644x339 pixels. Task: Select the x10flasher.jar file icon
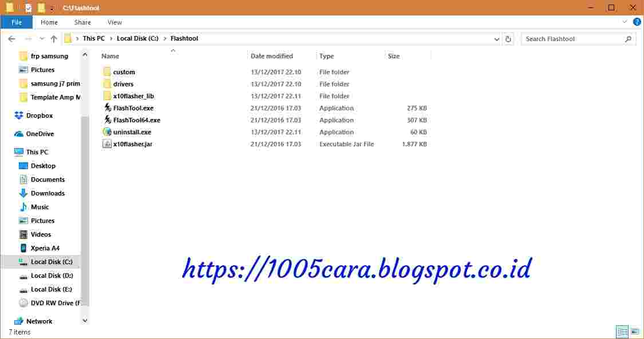107,144
